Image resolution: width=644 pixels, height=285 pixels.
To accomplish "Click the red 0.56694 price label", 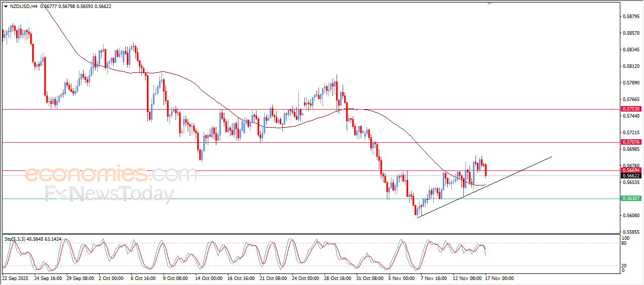I will pos(631,170).
